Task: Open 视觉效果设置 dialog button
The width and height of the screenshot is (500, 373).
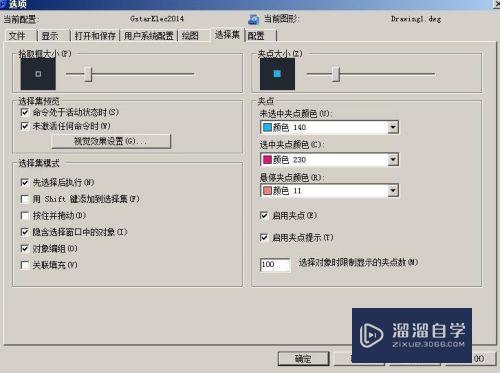Action: coord(111,141)
